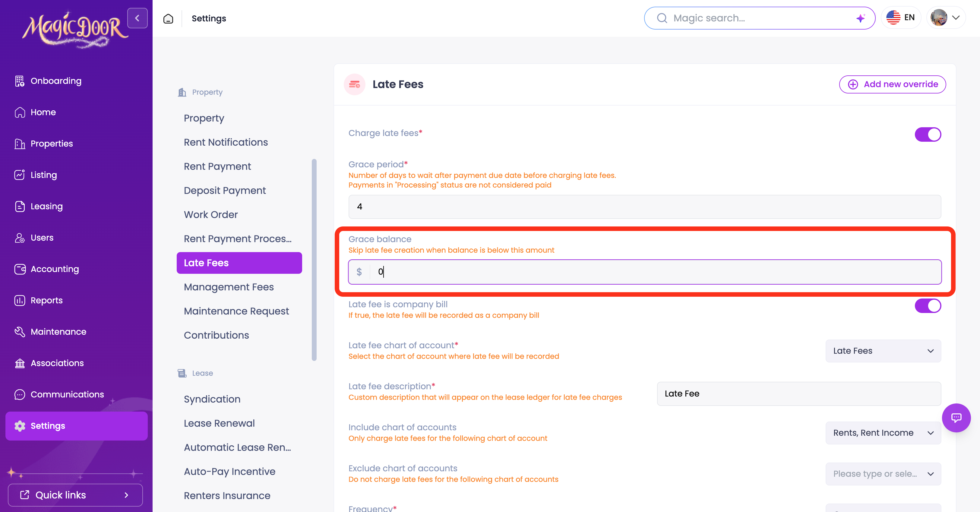Toggle Charge late fees switch
Viewport: 980px width, 512px height.
tap(928, 134)
